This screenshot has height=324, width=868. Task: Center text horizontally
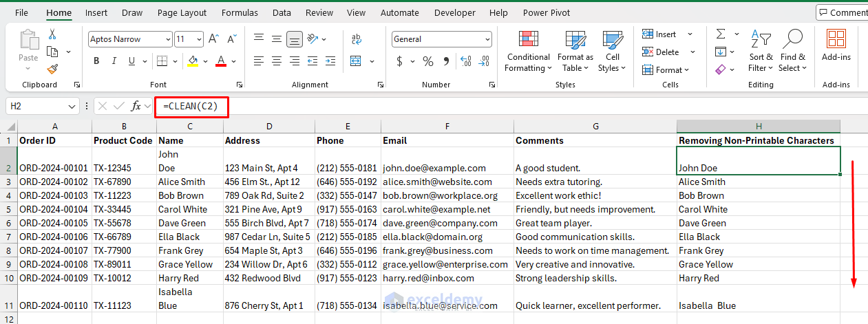click(277, 61)
